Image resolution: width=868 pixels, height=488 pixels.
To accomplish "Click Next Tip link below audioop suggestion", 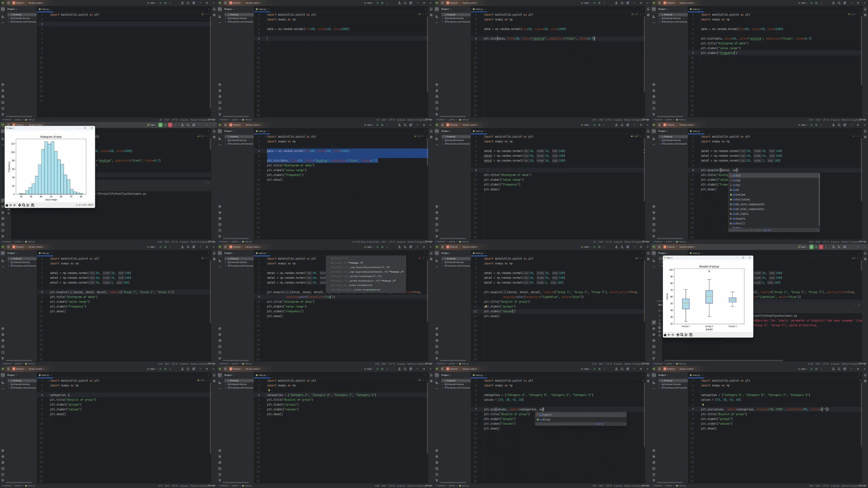I will [x=599, y=424].
